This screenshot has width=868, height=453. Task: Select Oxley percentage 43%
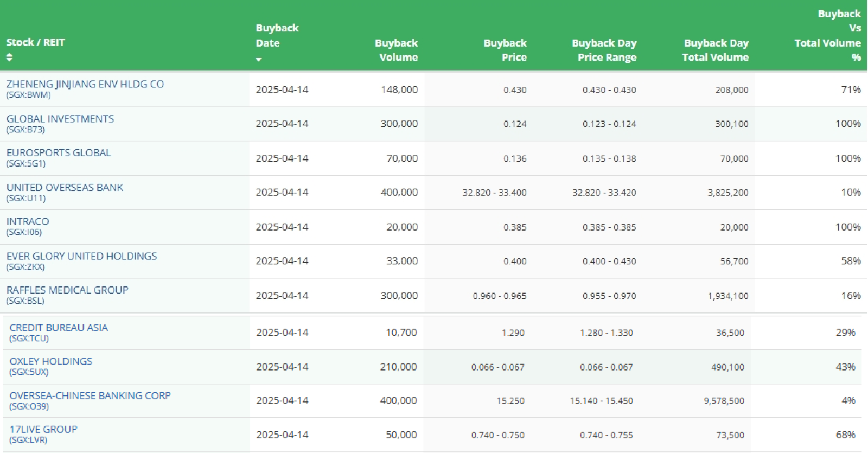pos(846,367)
